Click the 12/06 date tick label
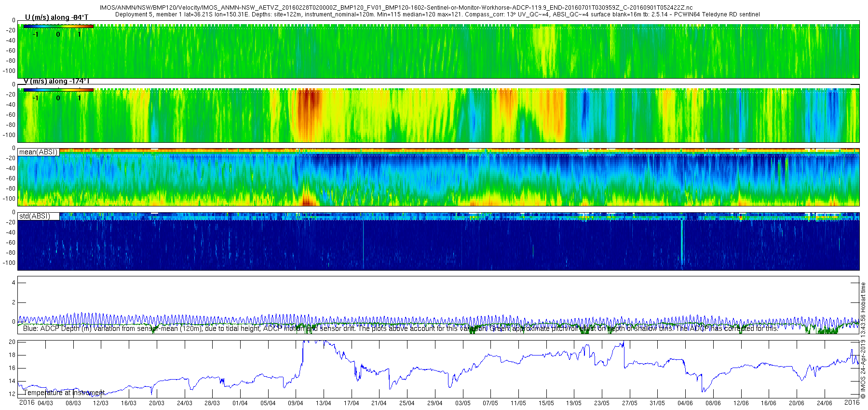 click(741, 403)
